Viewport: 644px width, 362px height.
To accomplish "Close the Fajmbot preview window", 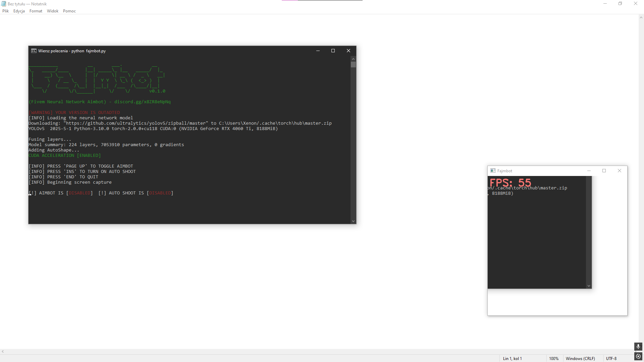I will pyautogui.click(x=619, y=171).
